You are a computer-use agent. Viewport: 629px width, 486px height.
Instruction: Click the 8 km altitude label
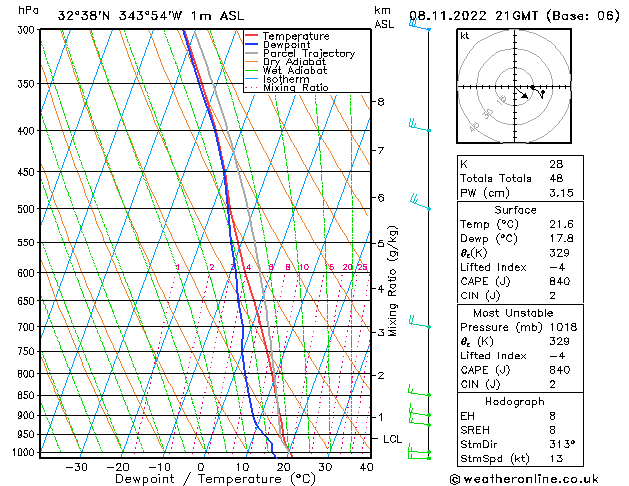(x=381, y=102)
